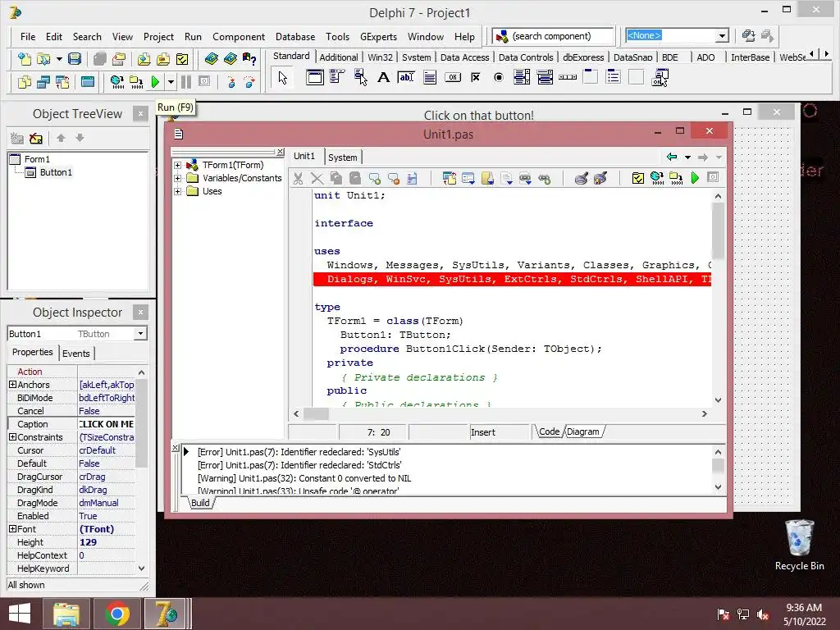Open the Run button dropdown arrow

(171, 82)
